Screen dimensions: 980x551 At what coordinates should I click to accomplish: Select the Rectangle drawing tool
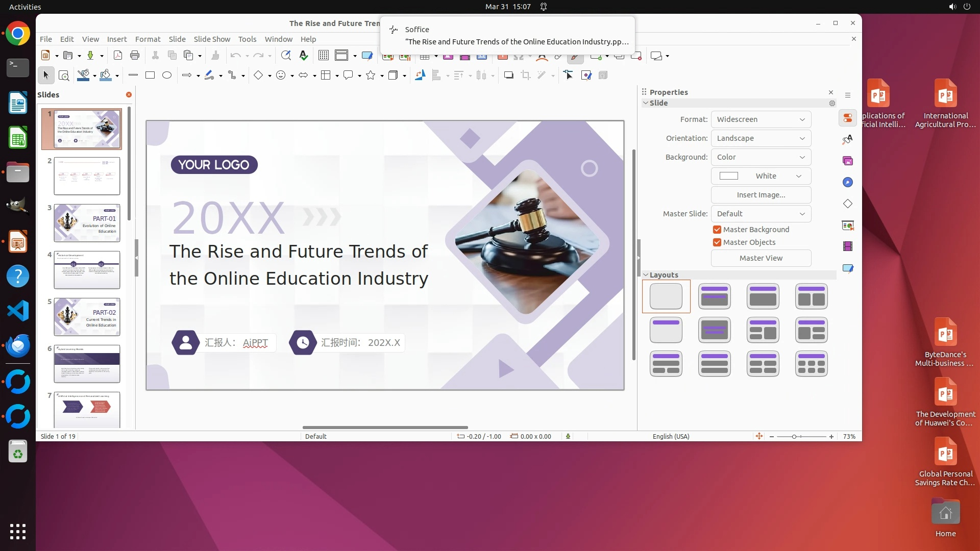coord(150,76)
